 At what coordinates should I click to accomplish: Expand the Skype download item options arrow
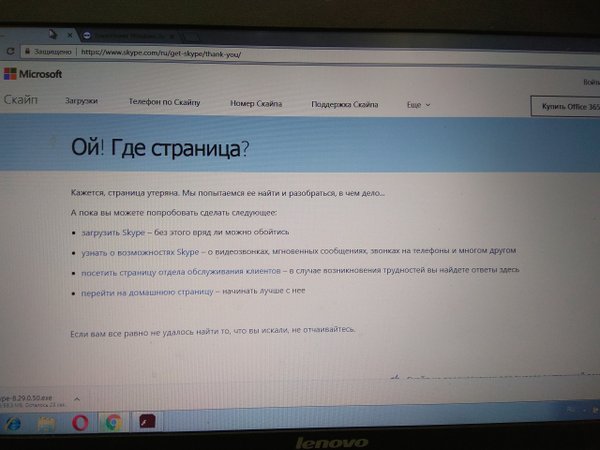pyautogui.click(x=79, y=396)
